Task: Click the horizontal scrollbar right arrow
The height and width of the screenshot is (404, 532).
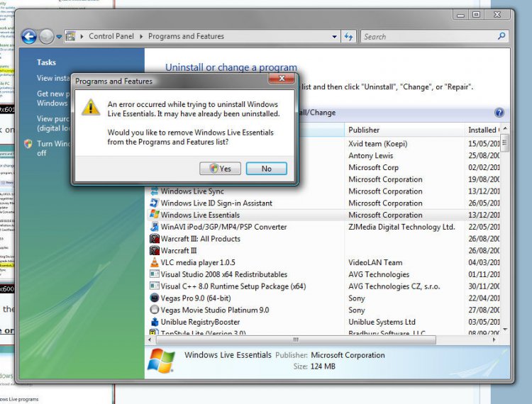Action: 494,340
